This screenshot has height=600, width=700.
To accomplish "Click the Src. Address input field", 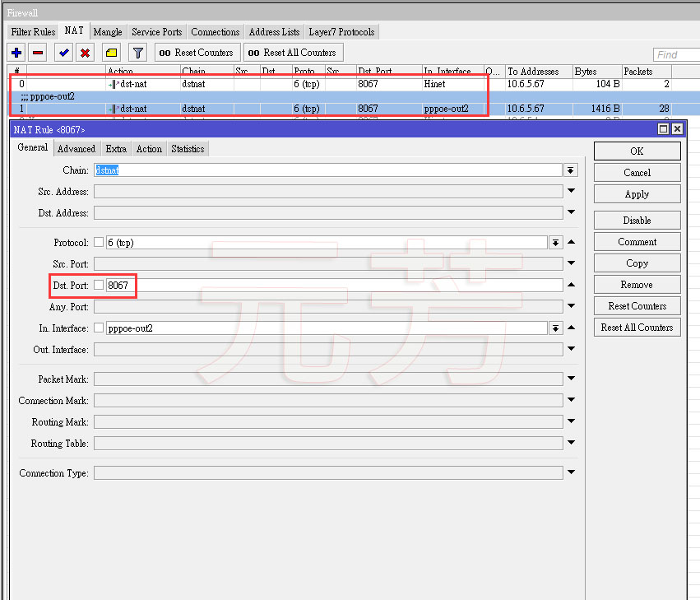I will click(328, 192).
